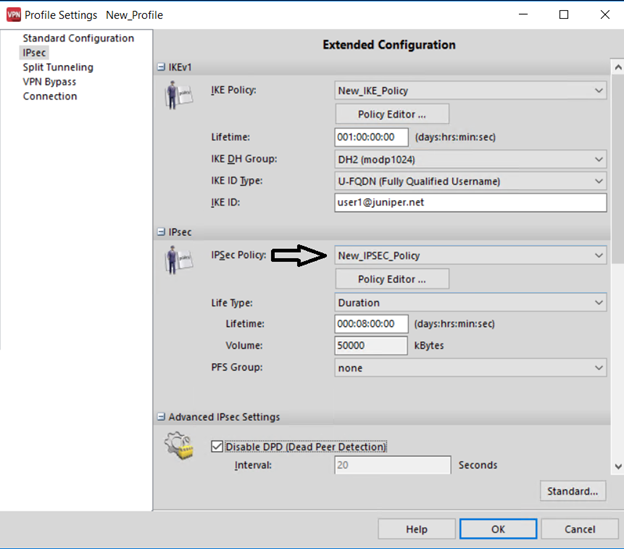Select IPsec in the left sidebar list

click(x=34, y=53)
